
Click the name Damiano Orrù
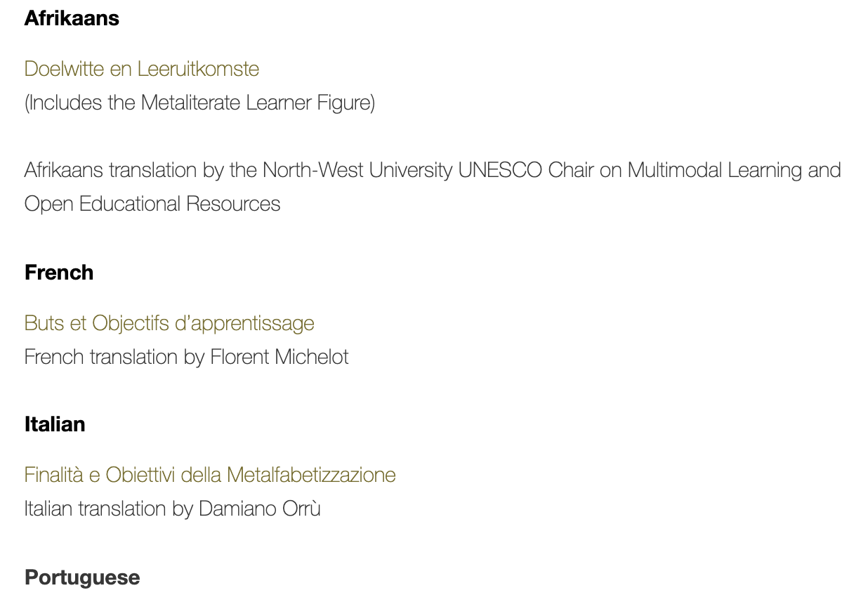259,509
